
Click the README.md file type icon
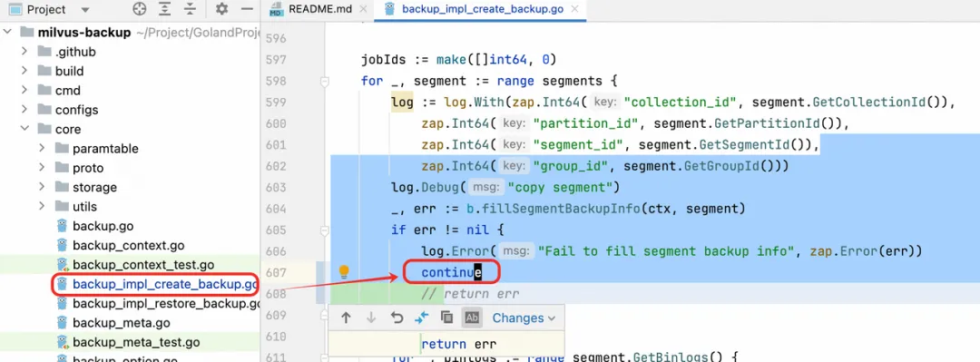(275, 10)
